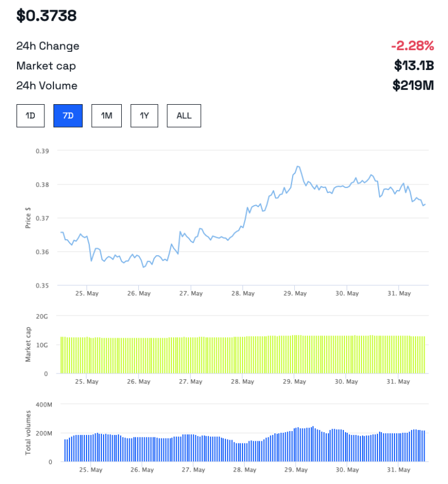Screen dimensions: 448x484
Task: Click the "24h Volume" label
Action: pyautogui.click(x=47, y=85)
